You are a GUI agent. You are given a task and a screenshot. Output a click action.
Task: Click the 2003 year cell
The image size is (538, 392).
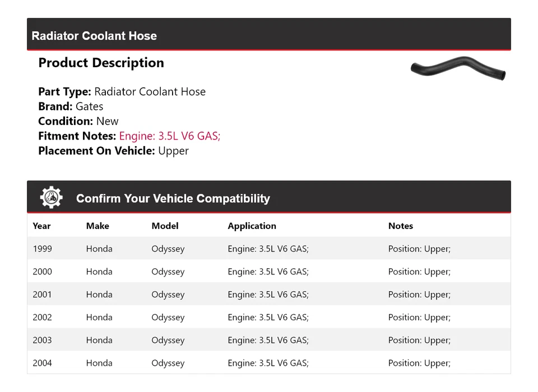(x=42, y=340)
